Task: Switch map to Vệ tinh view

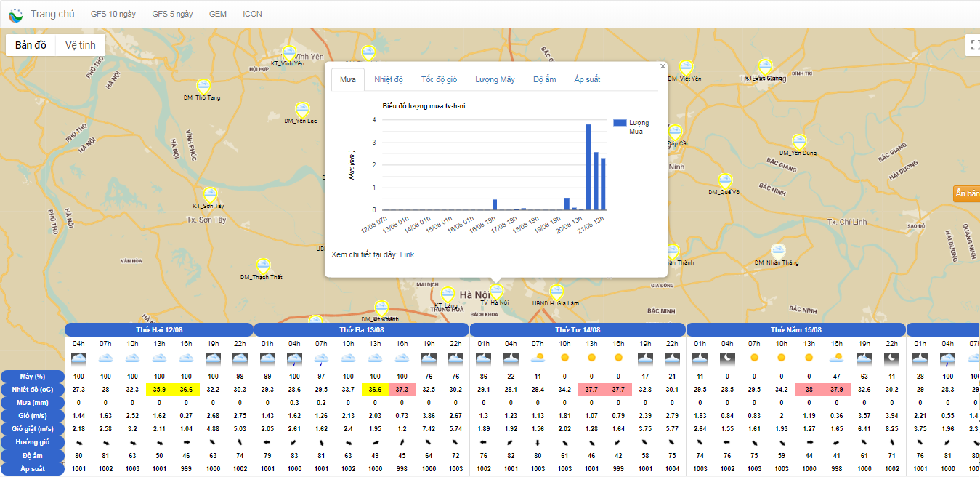Action: pyautogui.click(x=80, y=45)
